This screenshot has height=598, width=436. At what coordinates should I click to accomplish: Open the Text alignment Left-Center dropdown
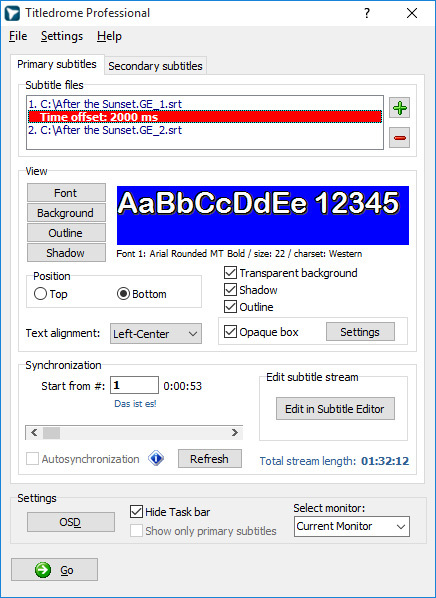click(156, 334)
